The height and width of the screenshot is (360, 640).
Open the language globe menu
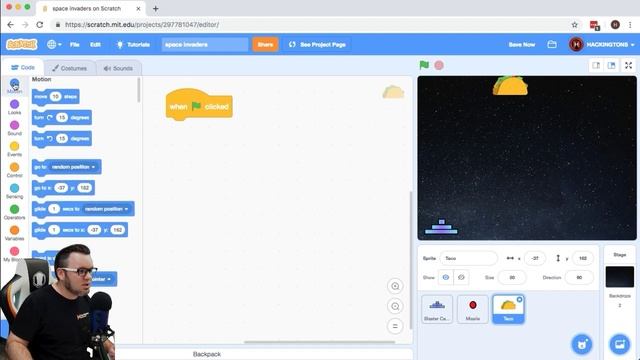tap(54, 44)
